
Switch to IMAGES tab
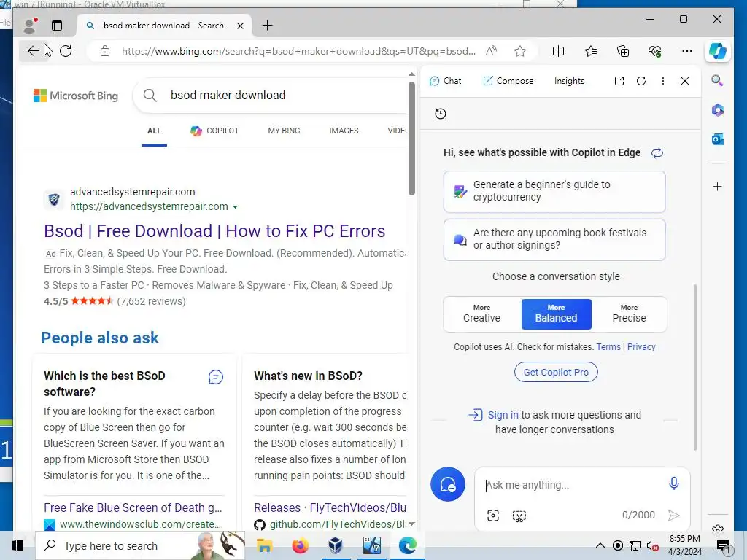click(344, 131)
